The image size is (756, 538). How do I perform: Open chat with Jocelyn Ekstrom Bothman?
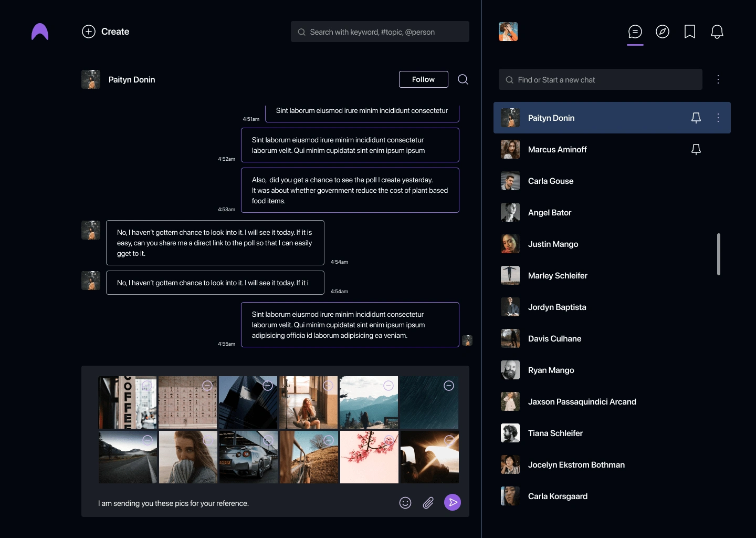tap(612, 464)
